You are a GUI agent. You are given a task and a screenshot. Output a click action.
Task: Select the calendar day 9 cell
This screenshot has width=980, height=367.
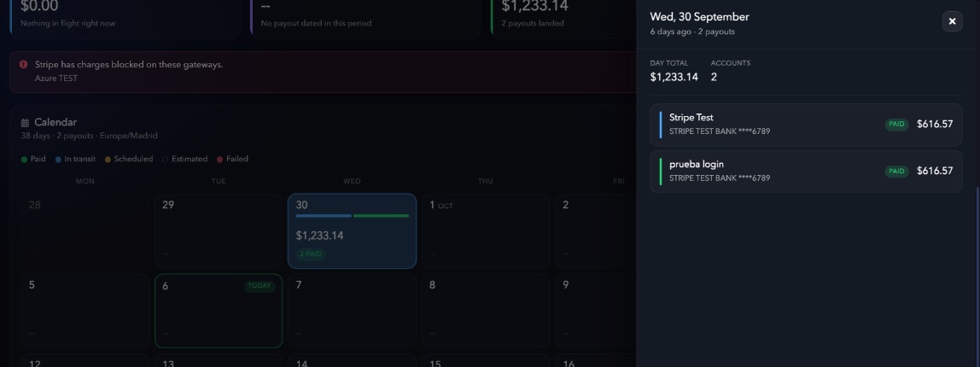pos(596,311)
